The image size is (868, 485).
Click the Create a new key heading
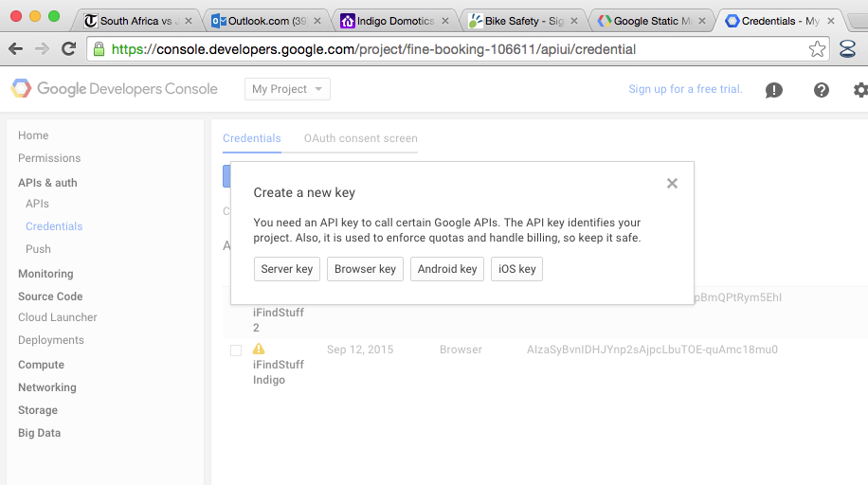click(x=304, y=192)
